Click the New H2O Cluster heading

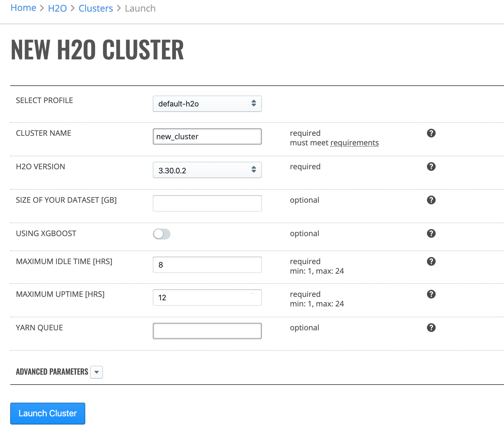[98, 50]
